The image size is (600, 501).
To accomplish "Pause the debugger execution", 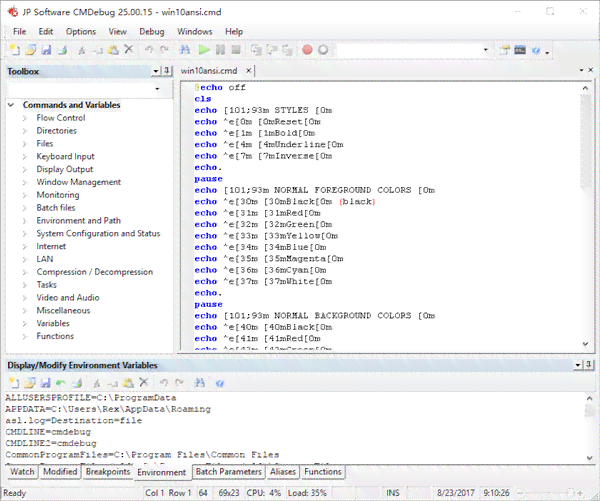I will [220, 50].
